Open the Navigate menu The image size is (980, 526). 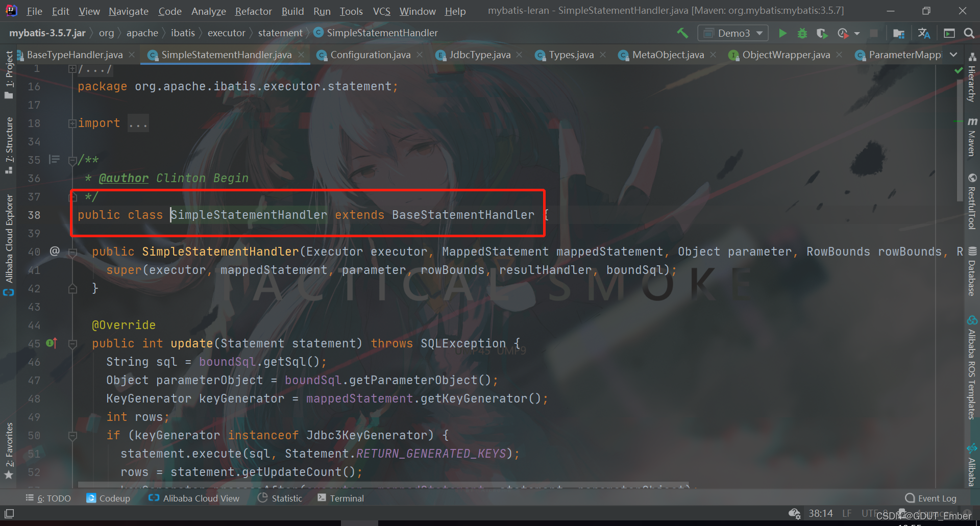(129, 11)
